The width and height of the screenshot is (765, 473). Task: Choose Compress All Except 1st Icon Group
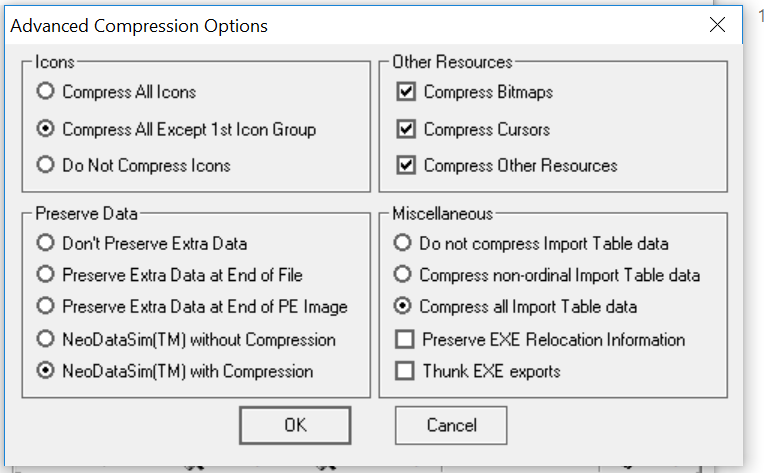(x=45, y=129)
